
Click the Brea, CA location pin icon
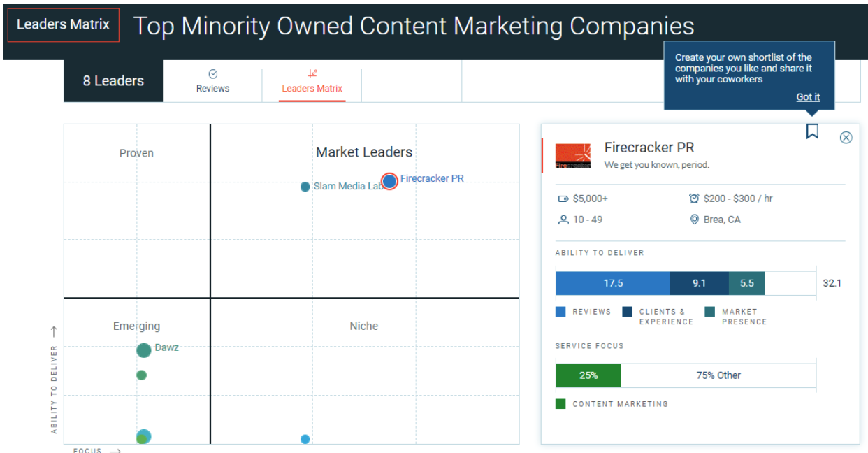[x=694, y=220]
